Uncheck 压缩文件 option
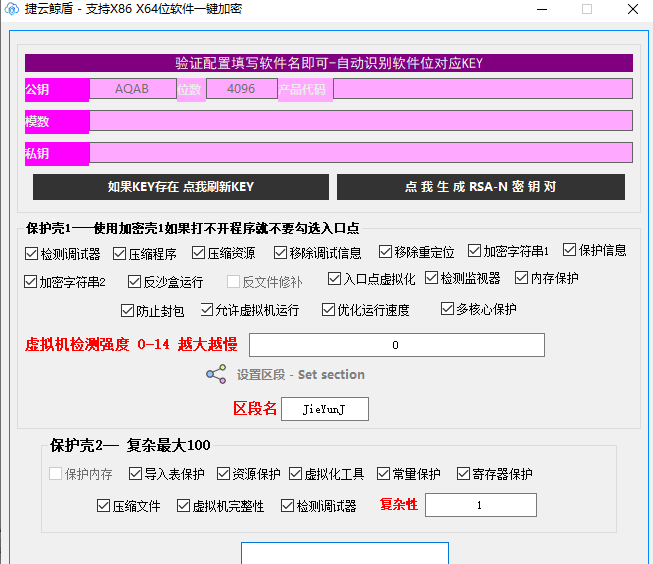 (103, 506)
